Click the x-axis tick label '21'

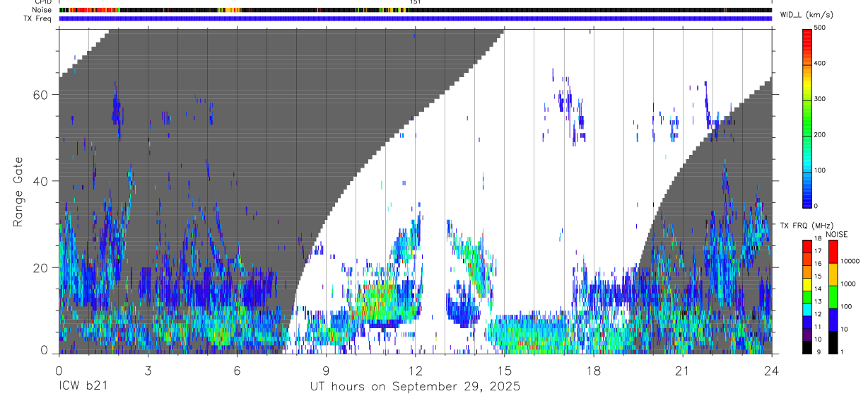click(x=683, y=371)
